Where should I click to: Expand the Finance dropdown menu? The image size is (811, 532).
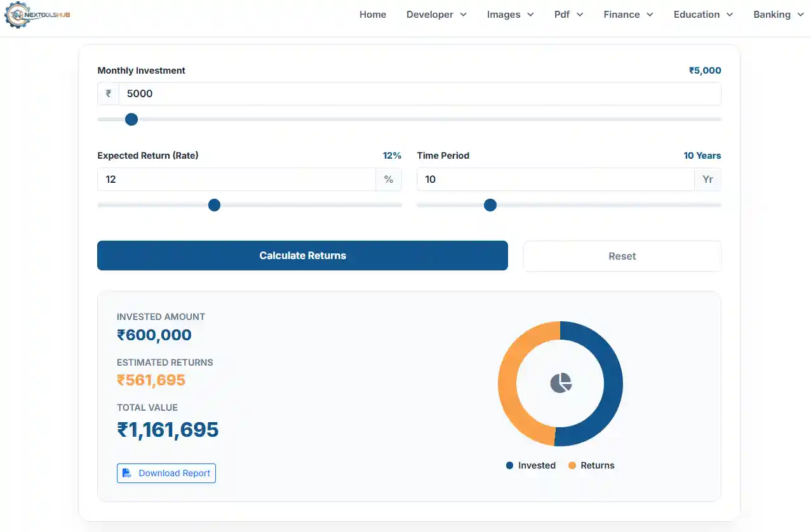click(x=628, y=15)
